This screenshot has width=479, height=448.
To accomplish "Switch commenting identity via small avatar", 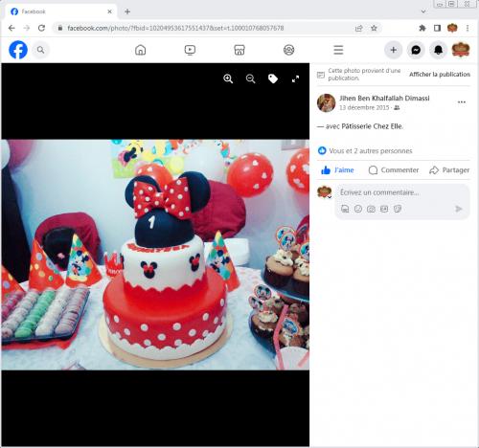I will coord(325,192).
